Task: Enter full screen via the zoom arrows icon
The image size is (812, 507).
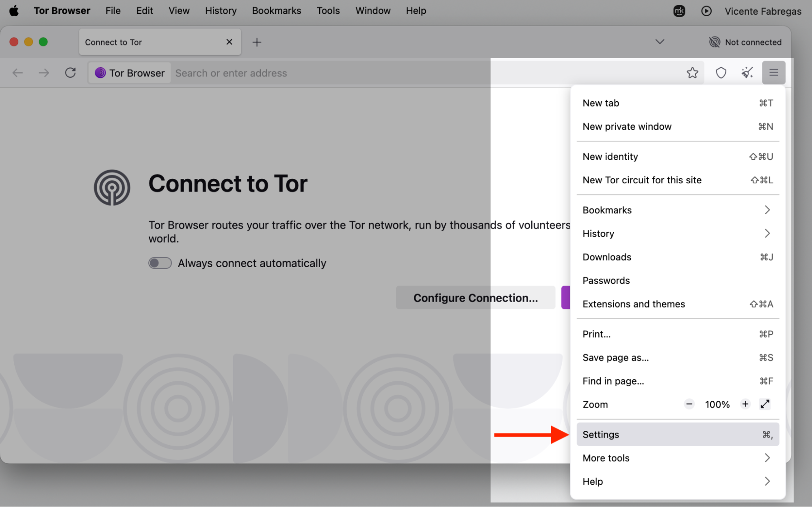Action: (x=765, y=404)
